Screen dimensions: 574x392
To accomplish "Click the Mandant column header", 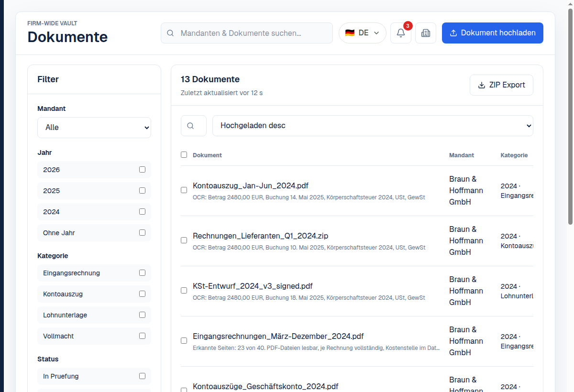I will tap(462, 155).
